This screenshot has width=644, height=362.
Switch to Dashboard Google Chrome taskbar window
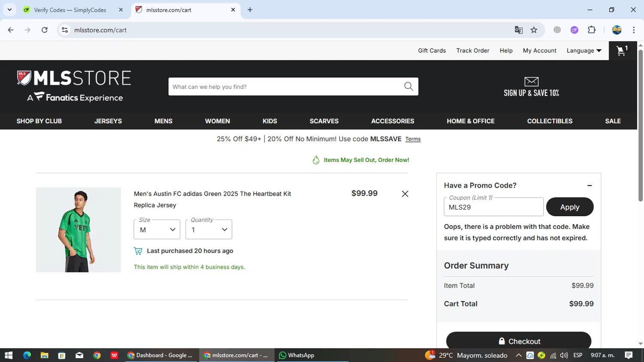161,355
